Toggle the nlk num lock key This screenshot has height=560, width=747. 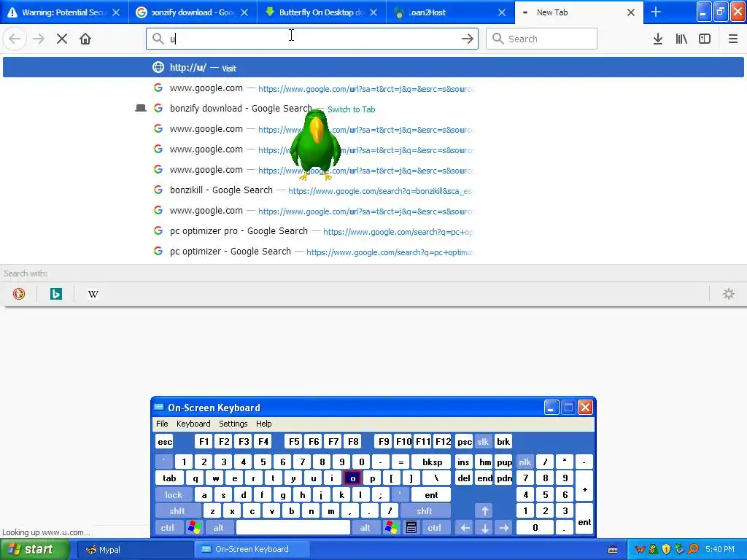525,462
